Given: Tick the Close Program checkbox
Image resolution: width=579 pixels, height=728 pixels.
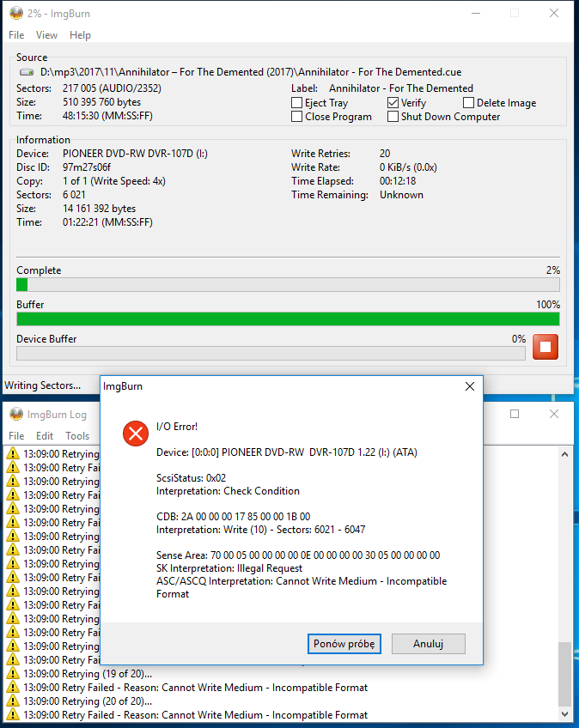Looking at the screenshot, I should point(296,117).
